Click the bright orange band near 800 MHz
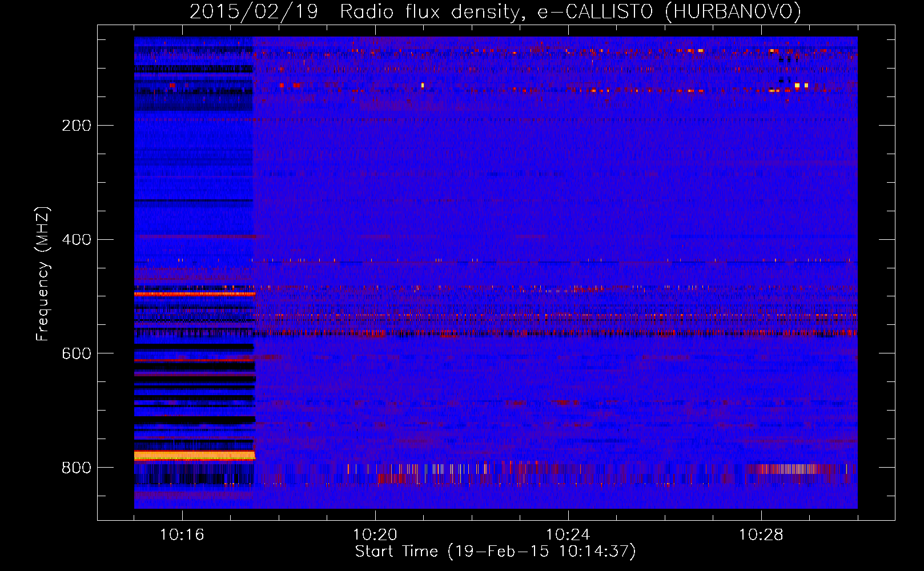This screenshot has height=571, width=924. click(194, 456)
